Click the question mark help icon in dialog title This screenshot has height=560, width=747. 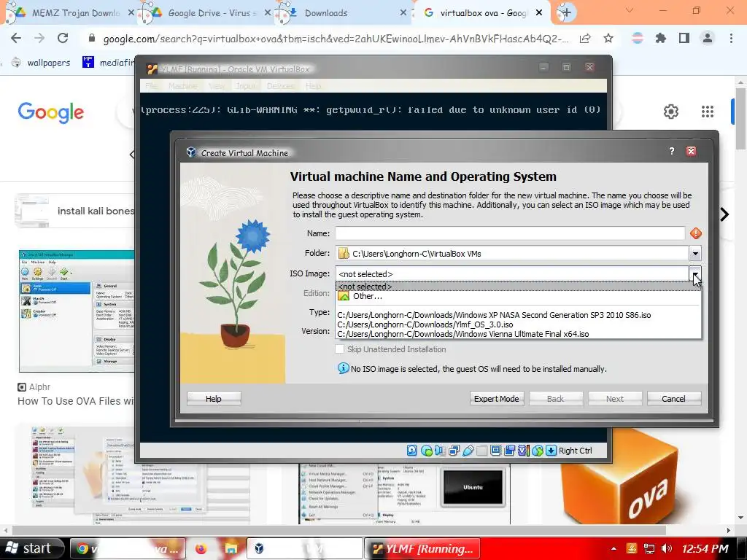point(672,152)
